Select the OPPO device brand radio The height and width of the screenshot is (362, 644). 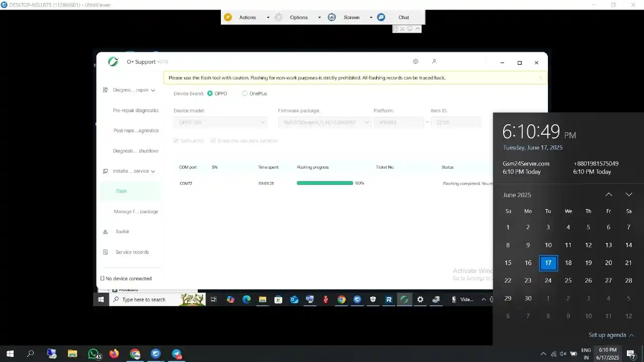(210, 94)
